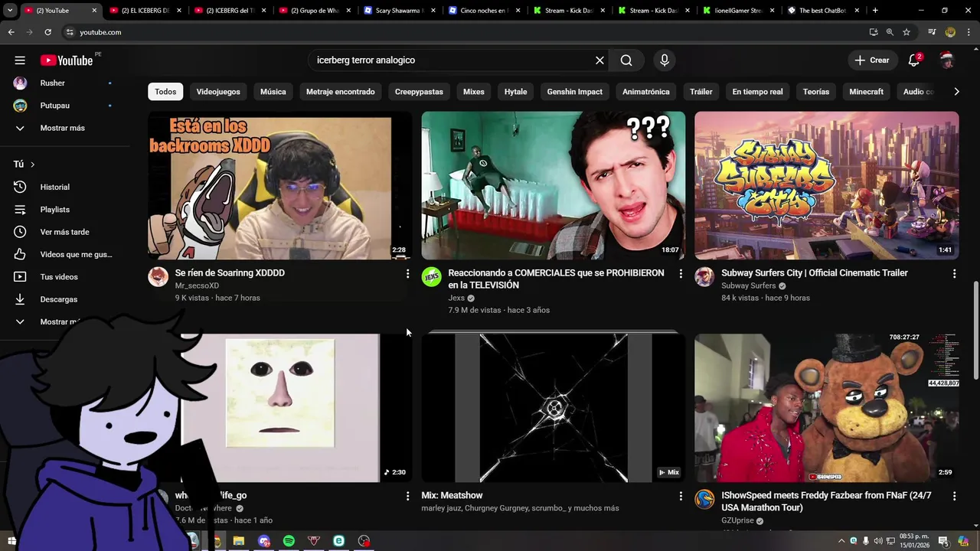
Task: Select the Creepypastas filter chip
Action: pos(419,92)
